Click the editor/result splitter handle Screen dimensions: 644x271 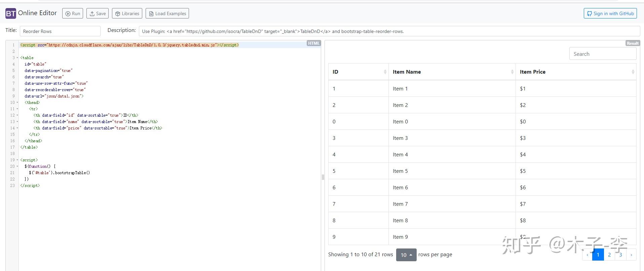pos(323,177)
